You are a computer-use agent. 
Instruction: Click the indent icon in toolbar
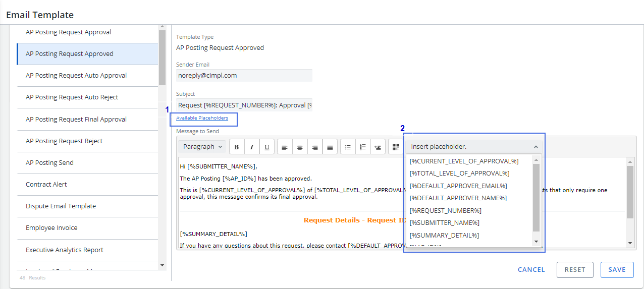[378, 147]
